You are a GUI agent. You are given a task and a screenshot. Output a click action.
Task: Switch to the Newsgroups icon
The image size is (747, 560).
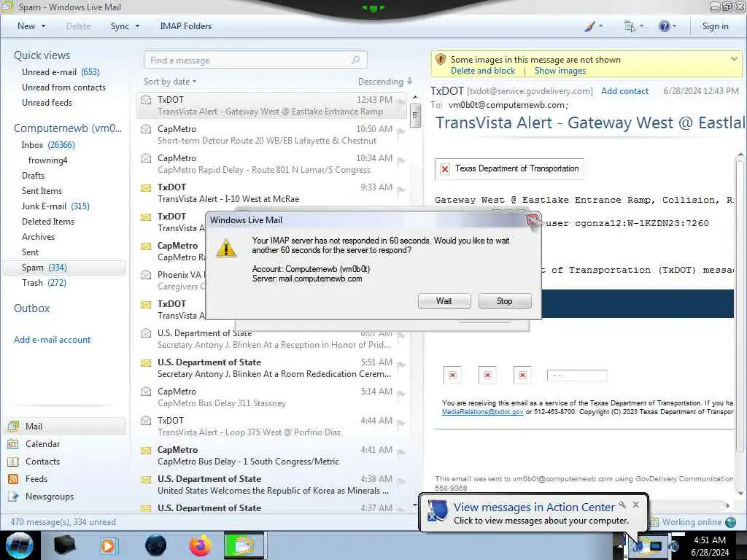(x=13, y=497)
